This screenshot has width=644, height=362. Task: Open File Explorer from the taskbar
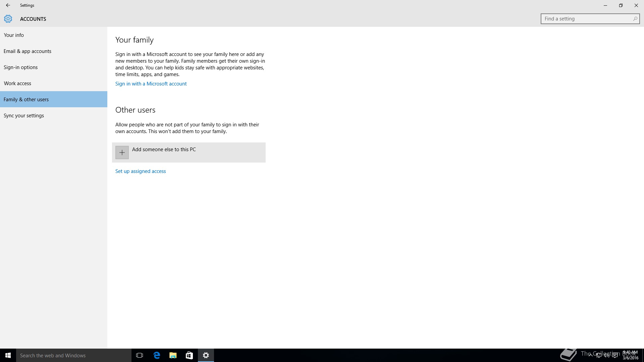point(173,355)
